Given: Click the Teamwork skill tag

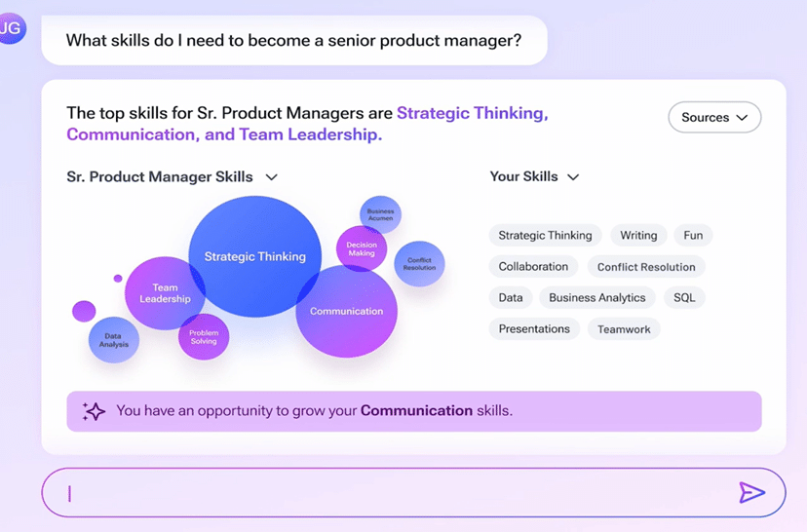Looking at the screenshot, I should coord(624,329).
